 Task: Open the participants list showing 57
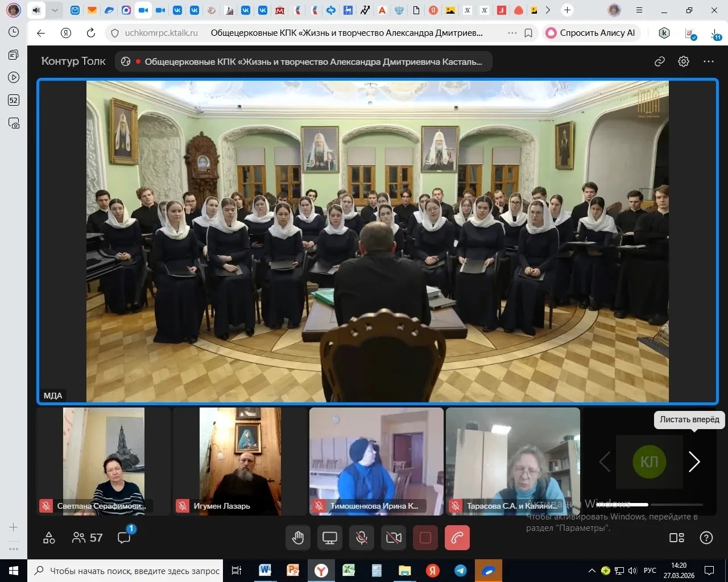[x=88, y=538]
